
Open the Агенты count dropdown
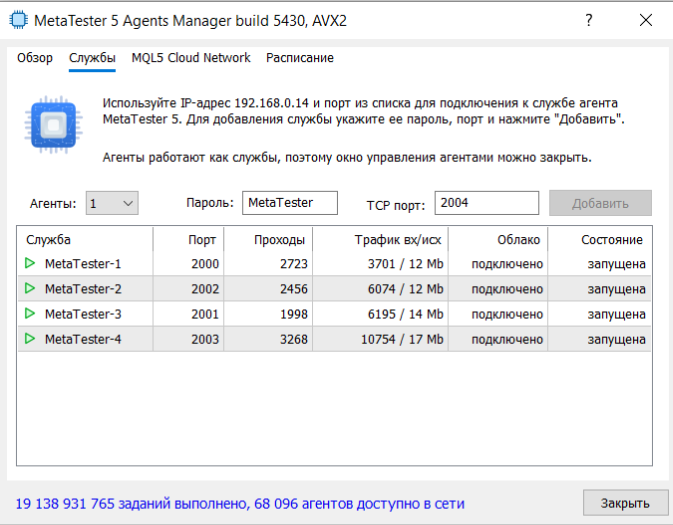pyautogui.click(x=112, y=203)
